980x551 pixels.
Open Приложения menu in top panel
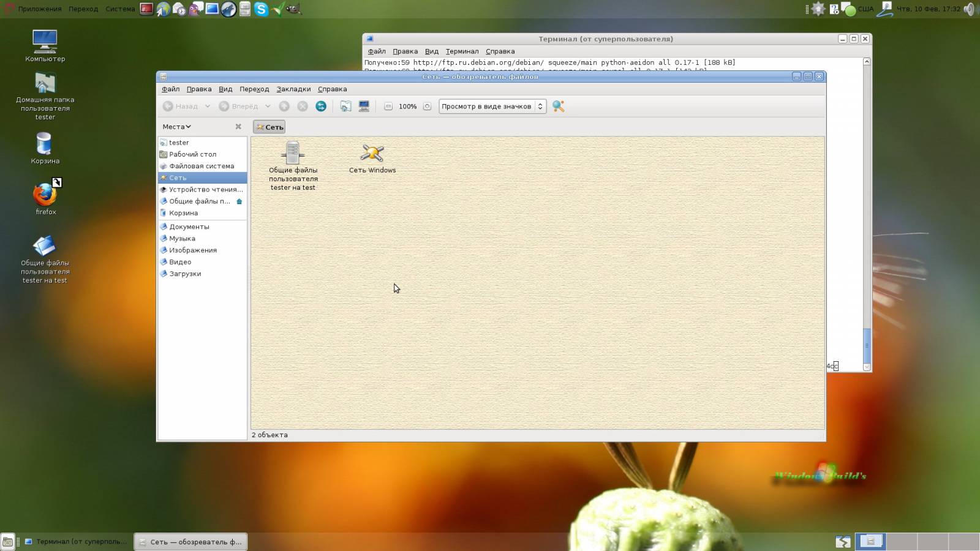(40, 9)
